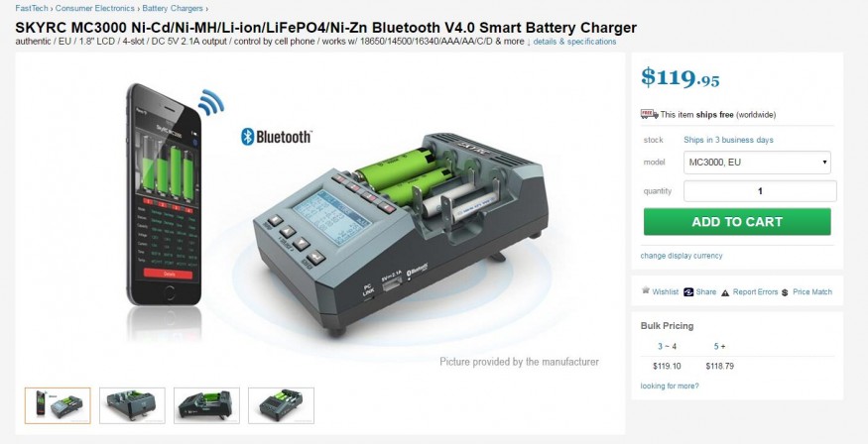This screenshot has height=444, width=868.
Task: Click the Report Errors warning icon
Action: [x=725, y=292]
